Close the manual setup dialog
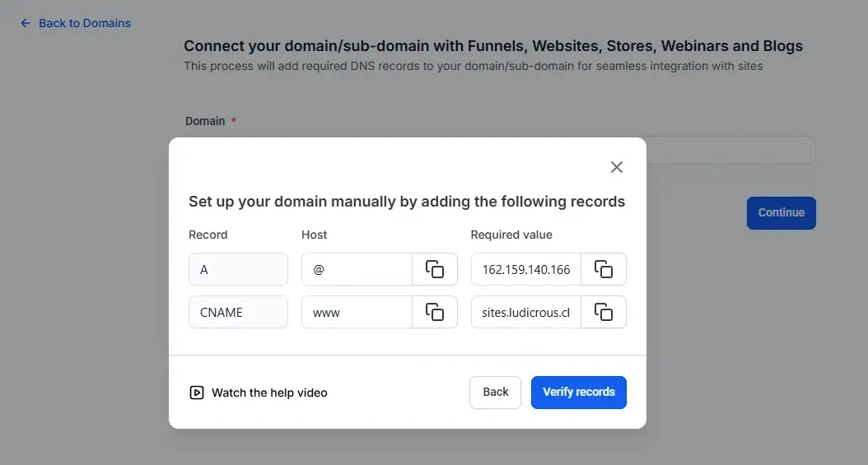This screenshot has width=868, height=465. [x=617, y=167]
